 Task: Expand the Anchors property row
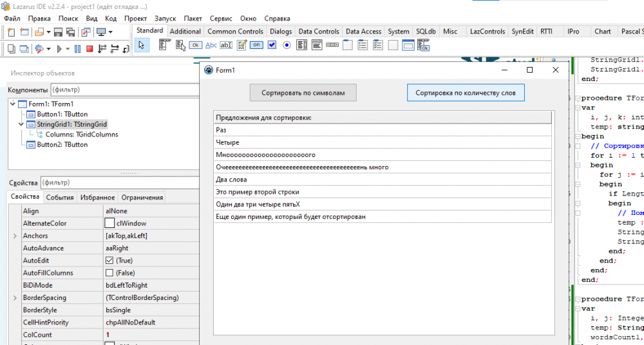click(x=15, y=236)
